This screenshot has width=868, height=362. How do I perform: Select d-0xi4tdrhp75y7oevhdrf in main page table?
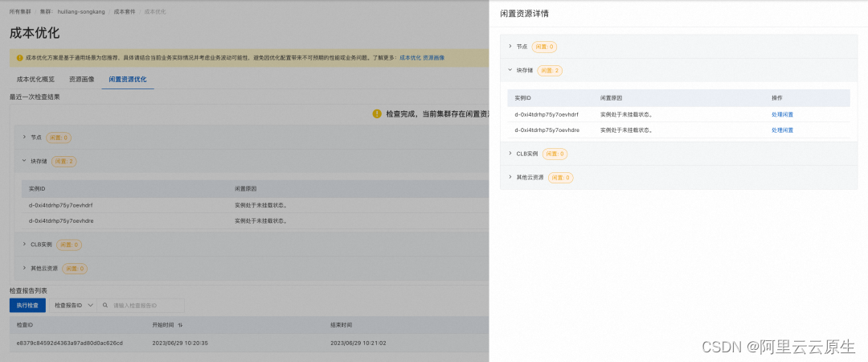point(61,205)
